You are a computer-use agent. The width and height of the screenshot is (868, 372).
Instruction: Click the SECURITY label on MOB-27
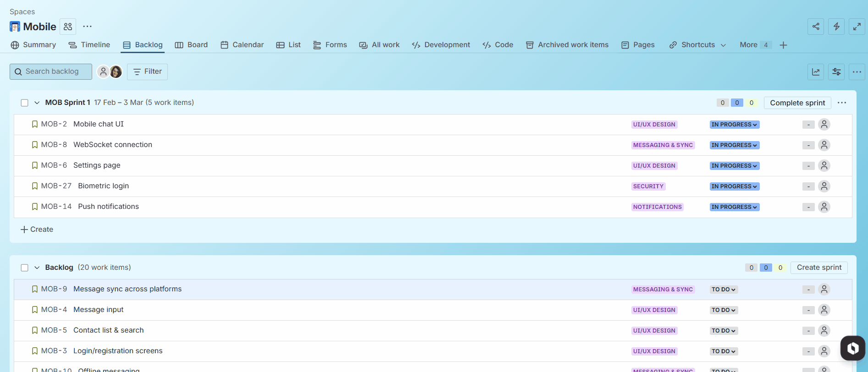point(648,186)
